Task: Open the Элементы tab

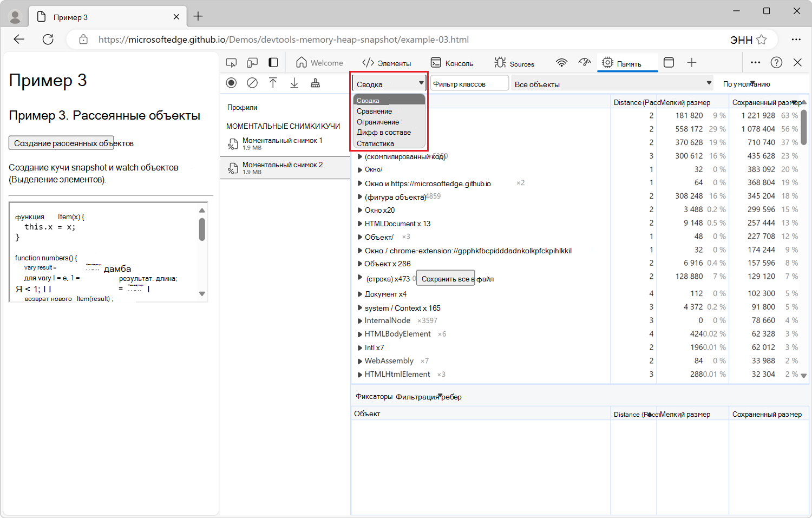Action: pyautogui.click(x=387, y=63)
